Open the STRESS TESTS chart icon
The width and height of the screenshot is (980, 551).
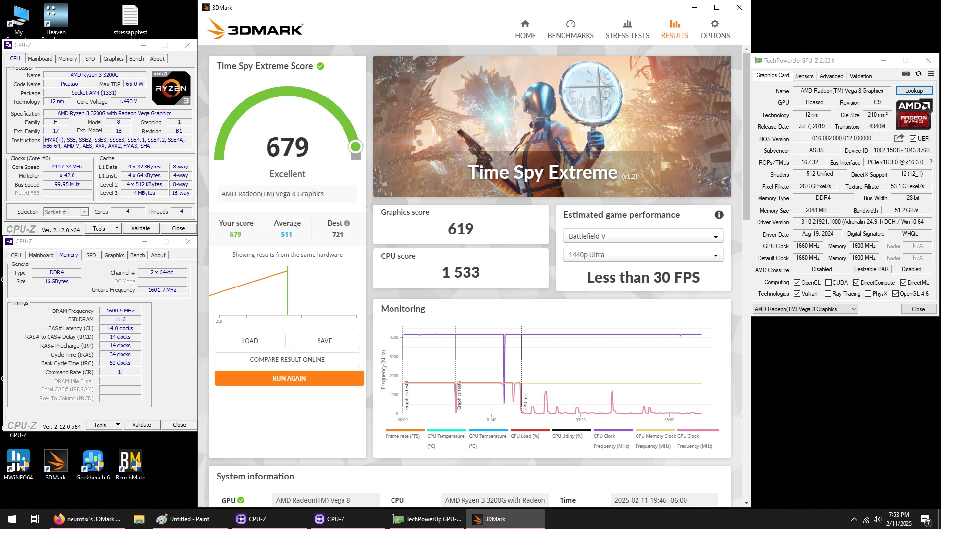pyautogui.click(x=627, y=24)
